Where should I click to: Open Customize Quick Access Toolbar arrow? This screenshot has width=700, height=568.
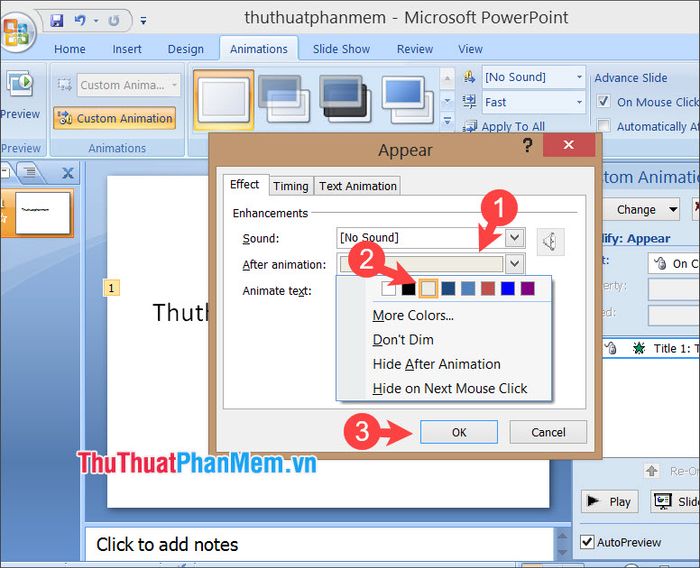143,21
